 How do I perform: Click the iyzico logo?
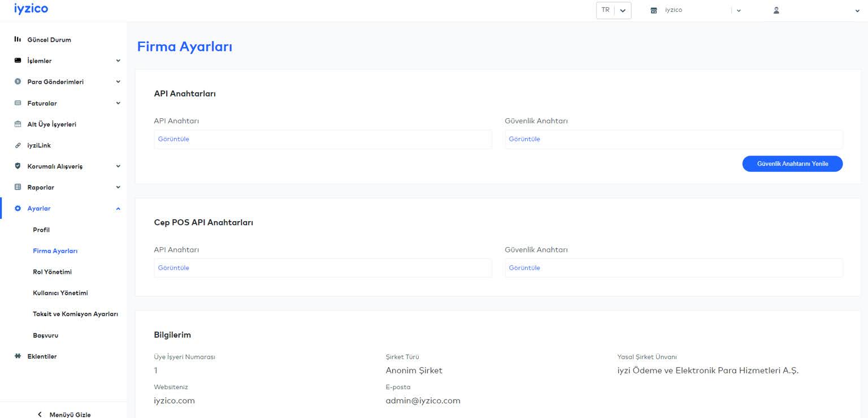tap(31, 8)
